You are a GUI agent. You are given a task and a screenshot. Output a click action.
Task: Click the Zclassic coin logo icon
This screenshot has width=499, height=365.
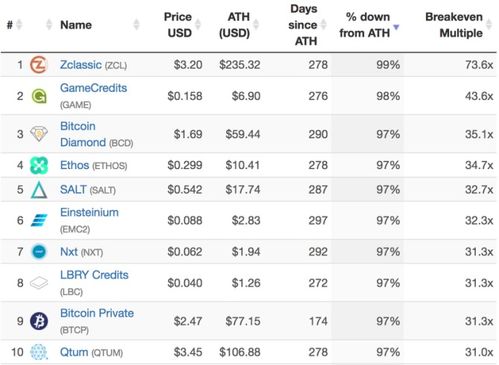tap(39, 65)
